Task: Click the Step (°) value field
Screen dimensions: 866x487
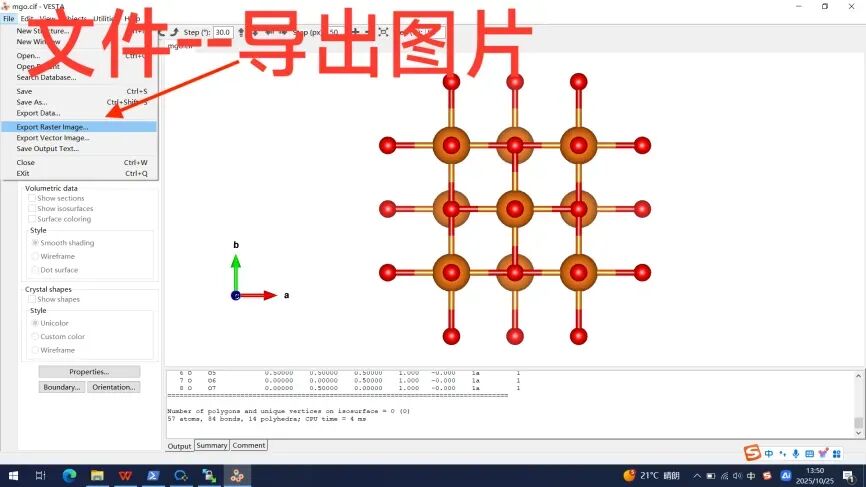Action: (223, 33)
